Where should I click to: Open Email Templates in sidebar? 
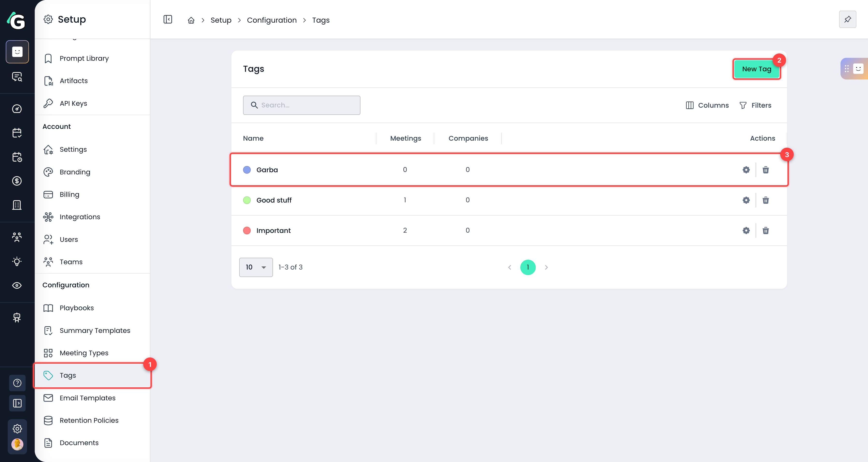[87, 398]
